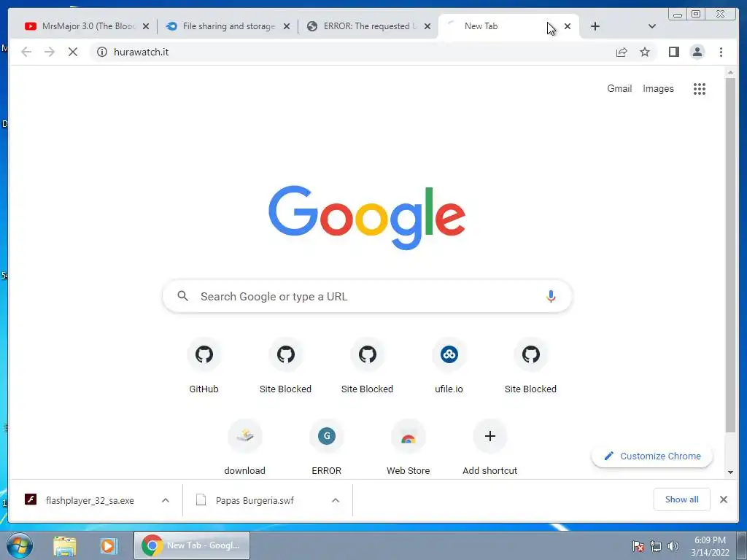The image size is (747, 560).
Task: Open the ufile.io shortcut
Action: (449, 365)
